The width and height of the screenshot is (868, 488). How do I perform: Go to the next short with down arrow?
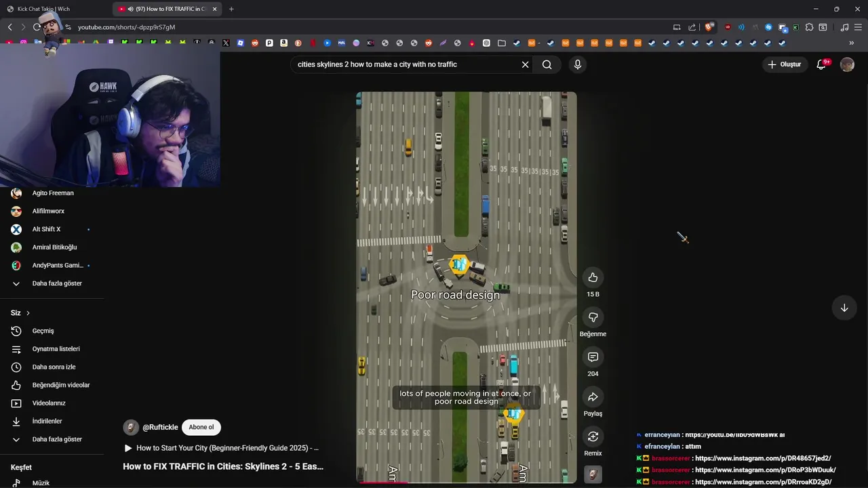(x=844, y=308)
